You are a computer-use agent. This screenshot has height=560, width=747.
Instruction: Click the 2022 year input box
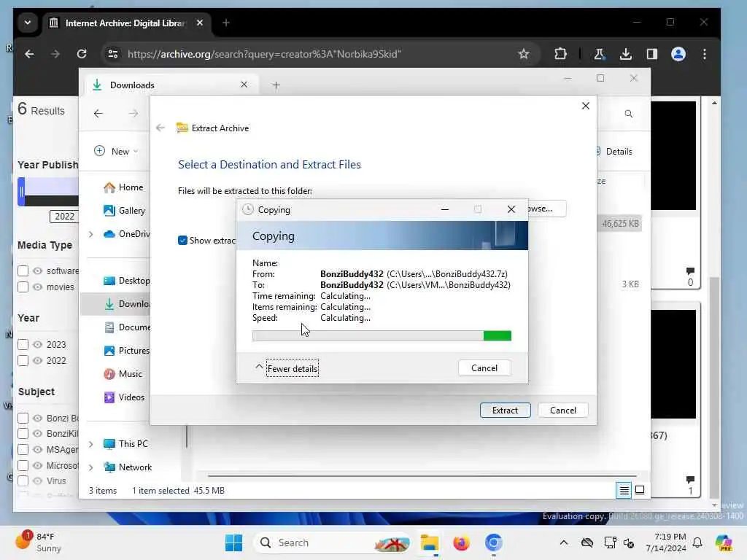point(64,216)
